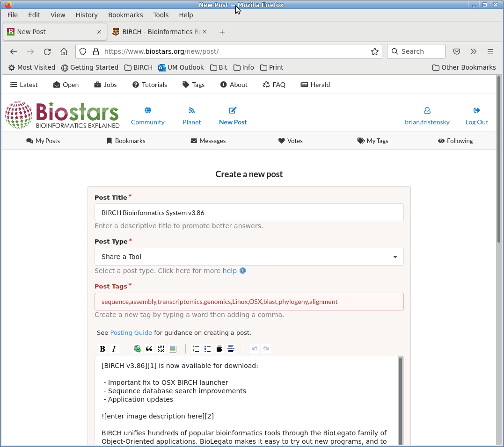The height and width of the screenshot is (447, 504).
Task: Open the Tutorials section
Action: click(x=150, y=85)
